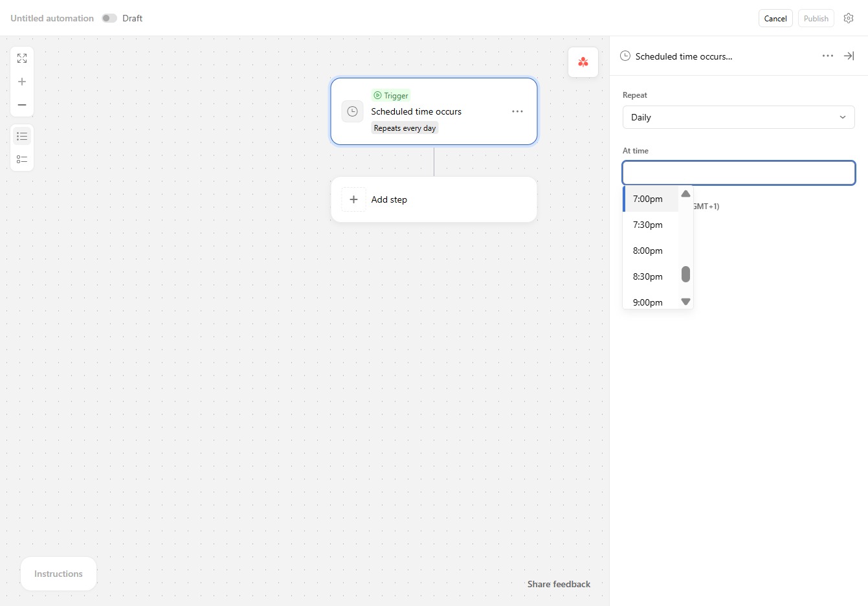Screen dimensions: 868x606
Task: Click the plus icon in Add step
Action: coord(353,199)
